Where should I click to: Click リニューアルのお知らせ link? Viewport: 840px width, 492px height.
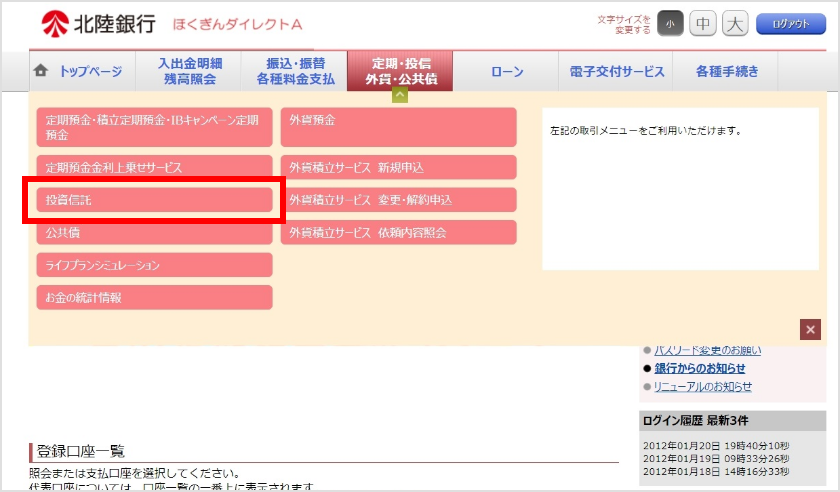(x=703, y=386)
